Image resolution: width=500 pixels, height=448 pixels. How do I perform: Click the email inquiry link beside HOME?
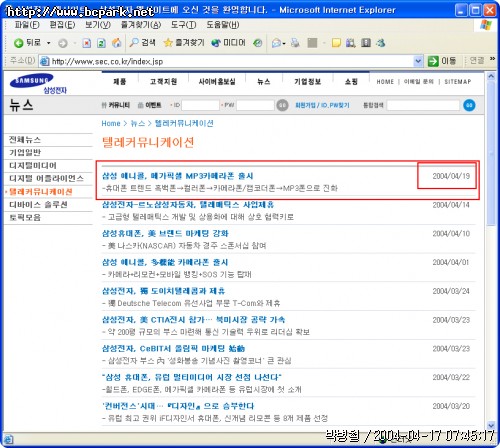click(419, 82)
